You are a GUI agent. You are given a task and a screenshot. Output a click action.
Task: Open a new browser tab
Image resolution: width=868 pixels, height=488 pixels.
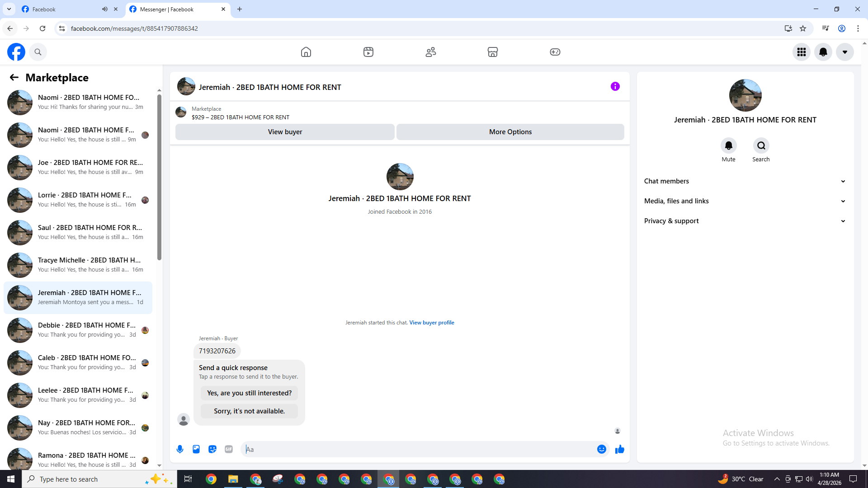click(x=240, y=9)
